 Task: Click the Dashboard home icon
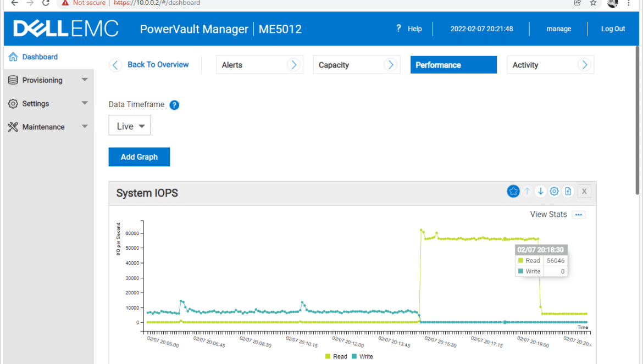13,57
